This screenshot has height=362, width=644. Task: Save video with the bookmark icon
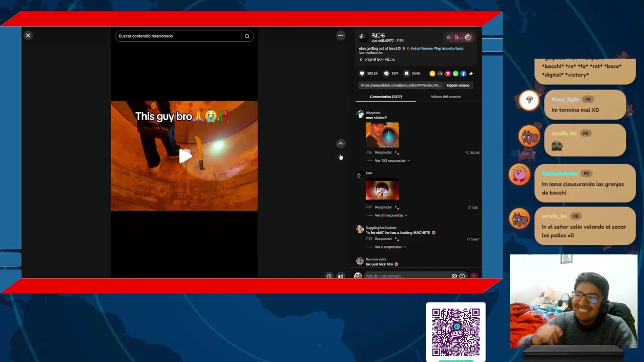pos(407,73)
